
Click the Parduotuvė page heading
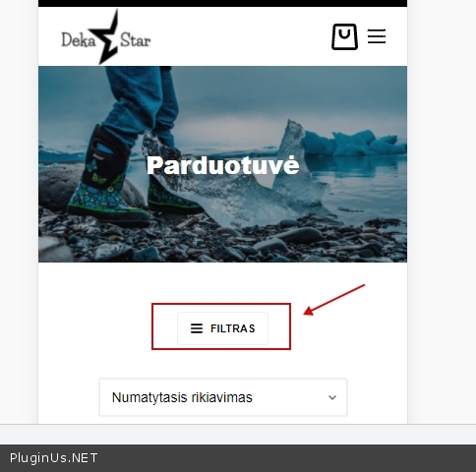coord(223,165)
